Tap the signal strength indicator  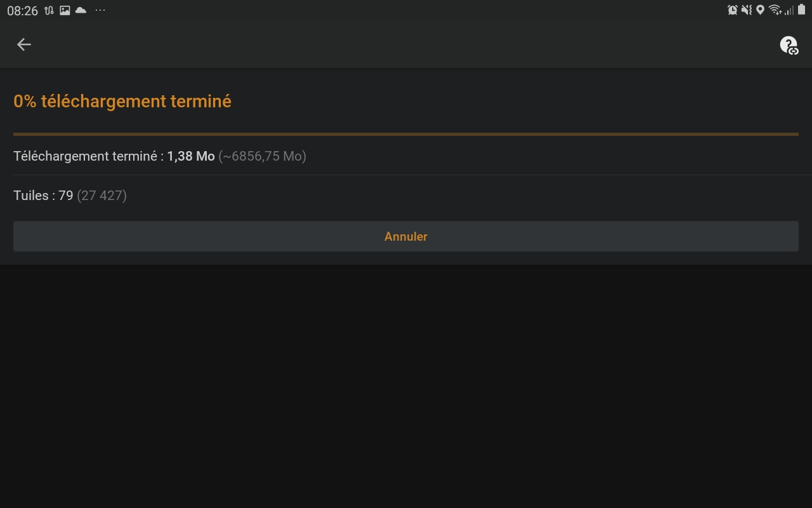(x=790, y=10)
